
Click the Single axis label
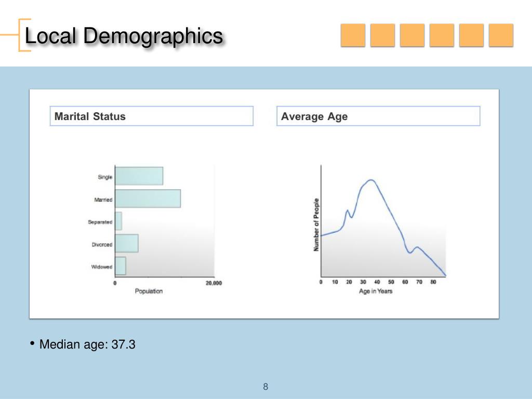tap(105, 177)
